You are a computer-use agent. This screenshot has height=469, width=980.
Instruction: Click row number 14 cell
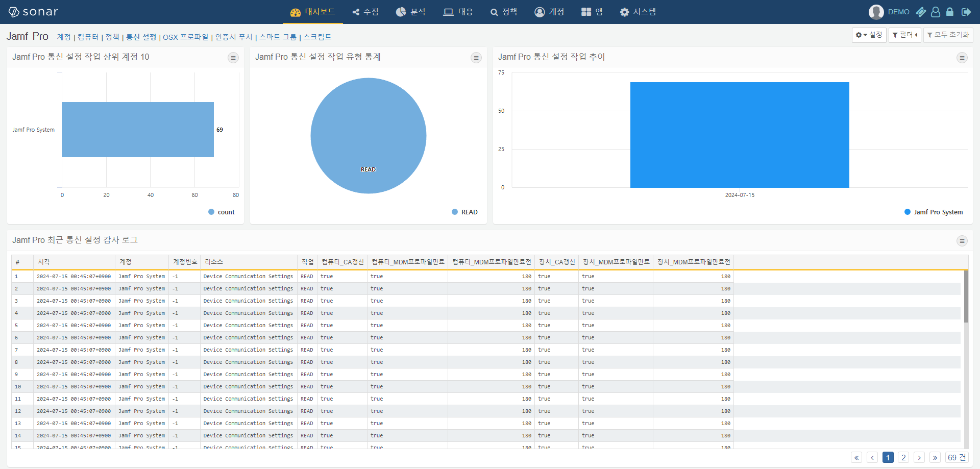click(x=22, y=436)
